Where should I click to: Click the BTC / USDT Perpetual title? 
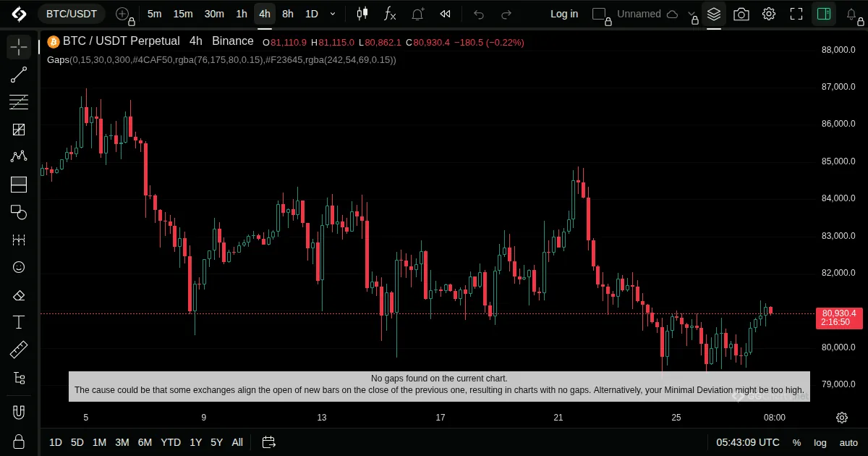pos(122,42)
